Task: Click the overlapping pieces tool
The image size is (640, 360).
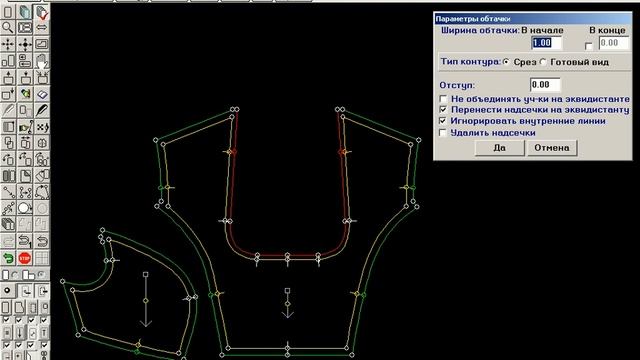Action: (8, 143)
